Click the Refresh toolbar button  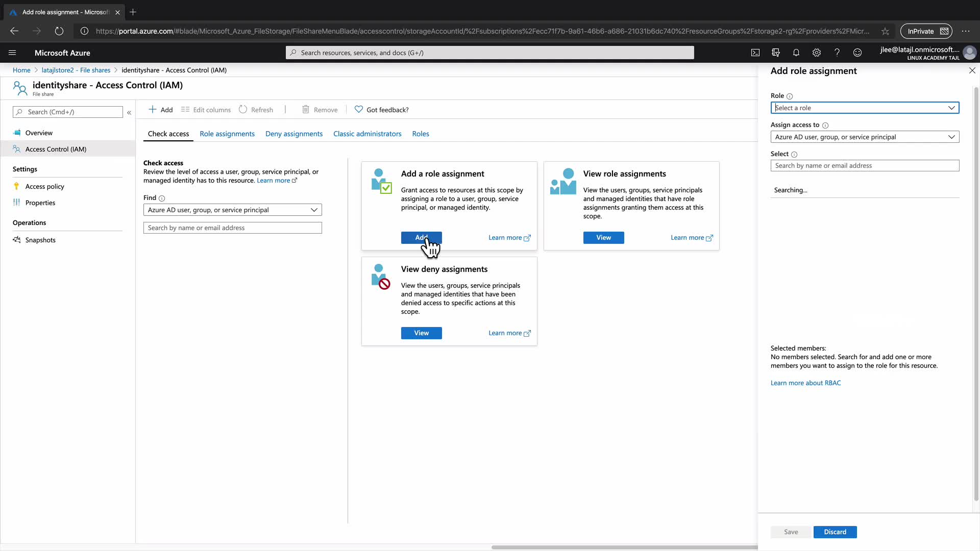[x=256, y=110]
